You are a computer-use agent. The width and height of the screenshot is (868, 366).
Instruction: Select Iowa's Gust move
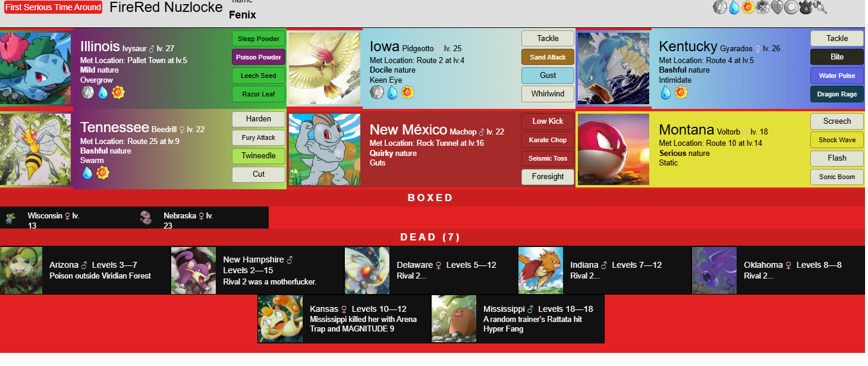(548, 76)
